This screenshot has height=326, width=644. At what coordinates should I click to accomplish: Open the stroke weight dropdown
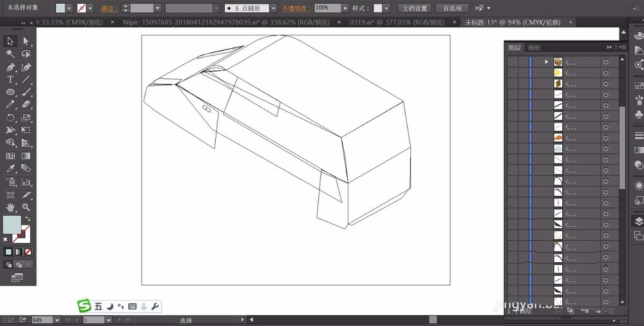(x=158, y=8)
